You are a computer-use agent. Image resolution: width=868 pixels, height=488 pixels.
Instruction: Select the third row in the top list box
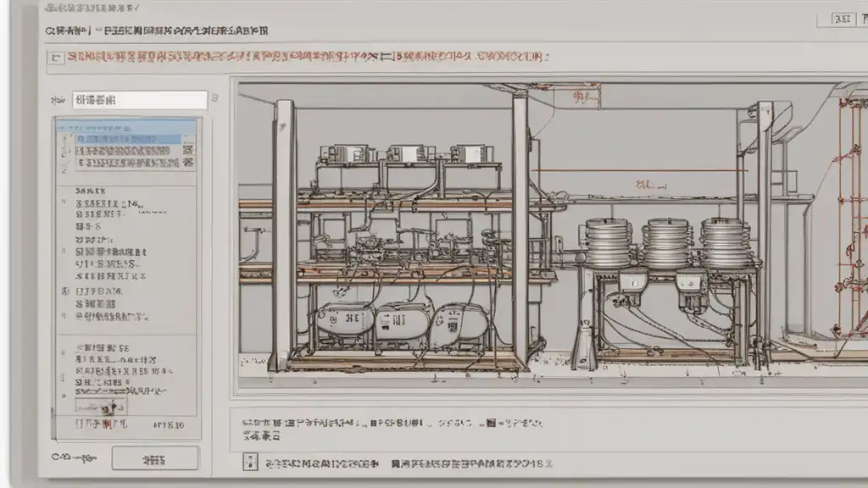coord(127,162)
